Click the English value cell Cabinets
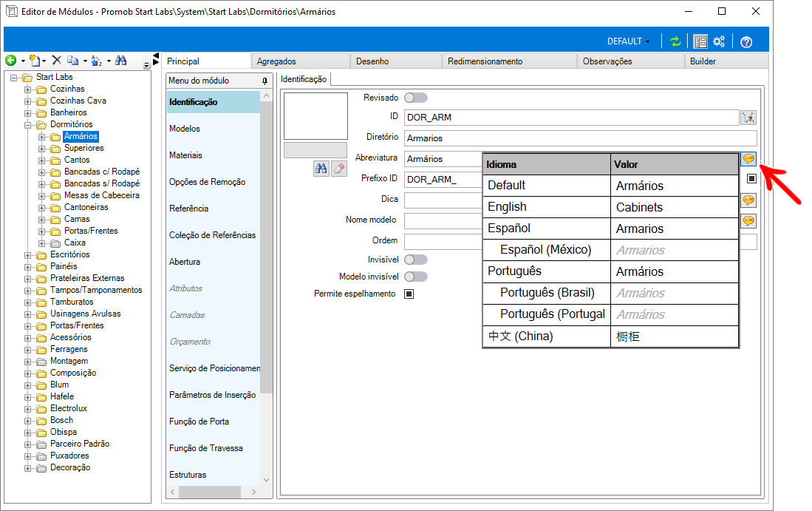 pos(675,207)
